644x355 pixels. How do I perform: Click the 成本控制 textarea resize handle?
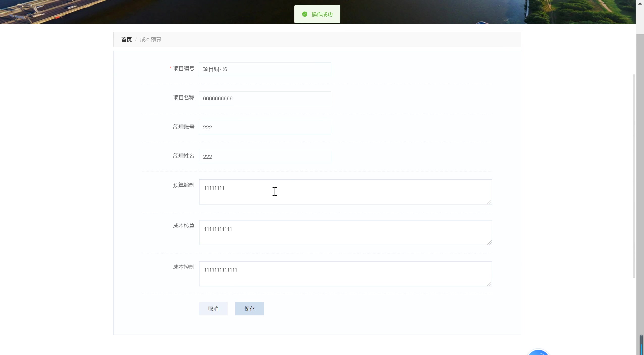coord(490,284)
